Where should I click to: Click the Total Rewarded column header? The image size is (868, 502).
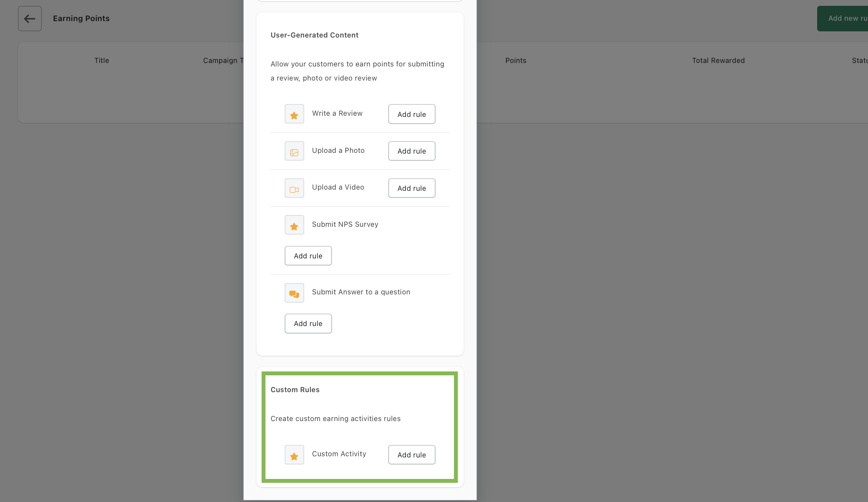[718, 61]
